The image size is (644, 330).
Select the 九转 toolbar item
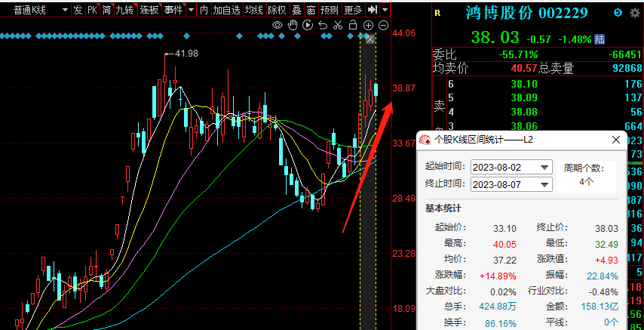pos(125,10)
